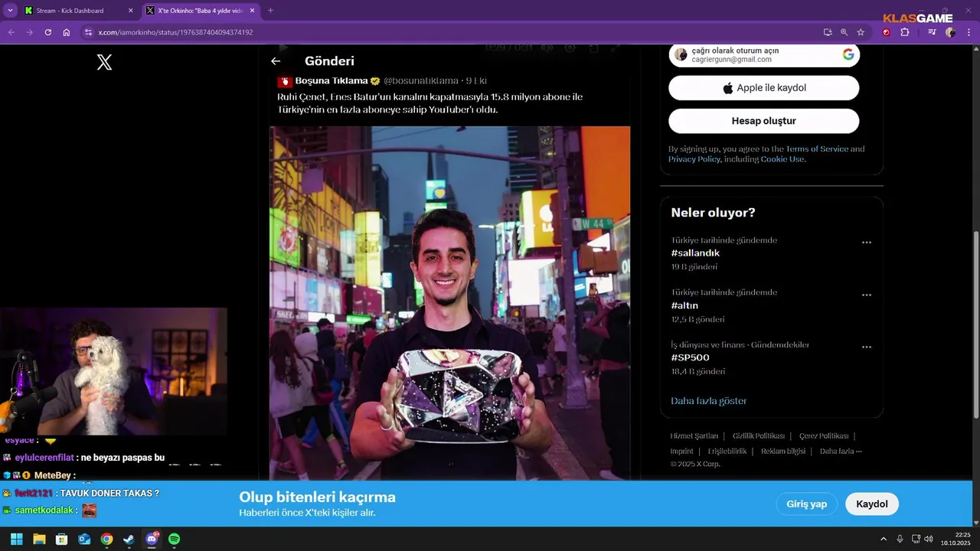Close the X'te Orkinho tab

251,11
